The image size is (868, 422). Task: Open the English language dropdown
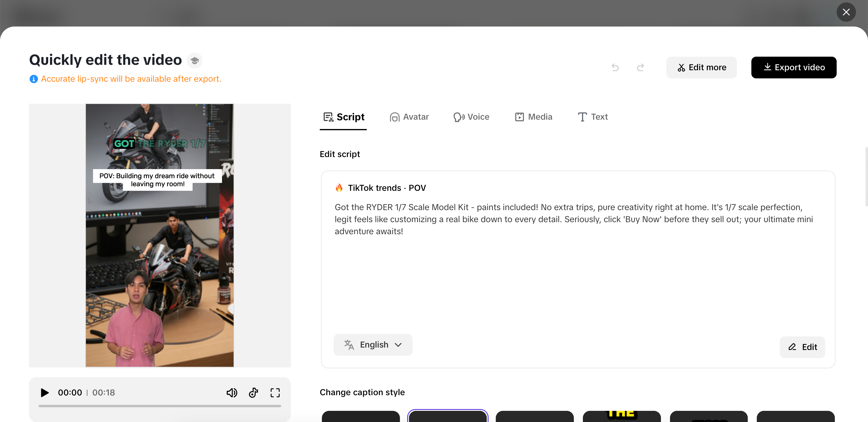pos(373,345)
